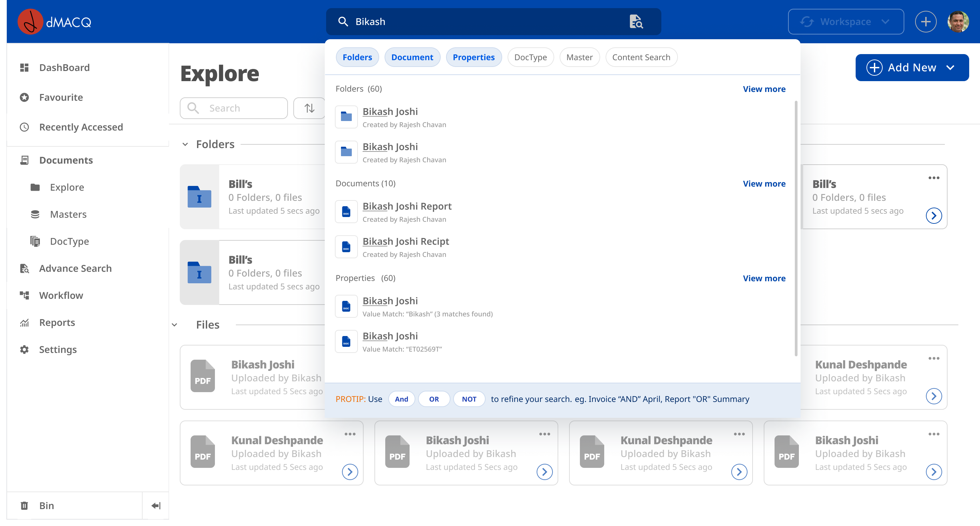This screenshot has width=980, height=526.
Task: Click the advanced document search icon in search bar
Action: click(636, 22)
